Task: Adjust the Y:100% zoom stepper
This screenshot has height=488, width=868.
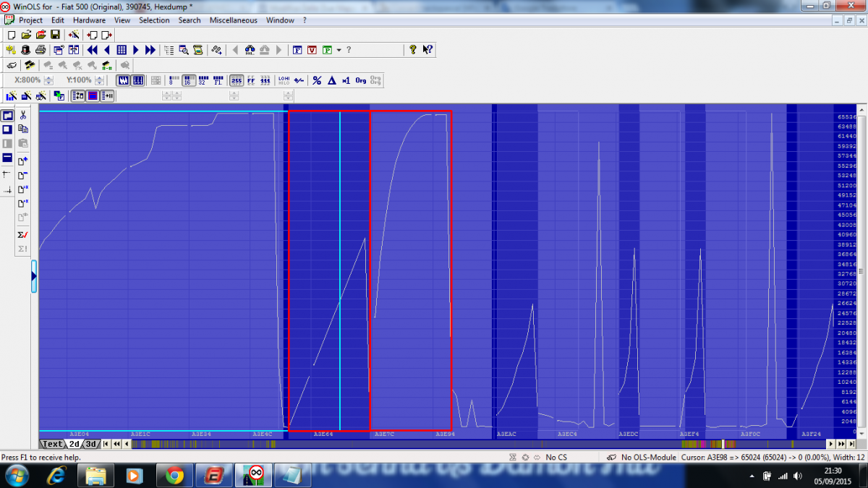Action: 99,80
